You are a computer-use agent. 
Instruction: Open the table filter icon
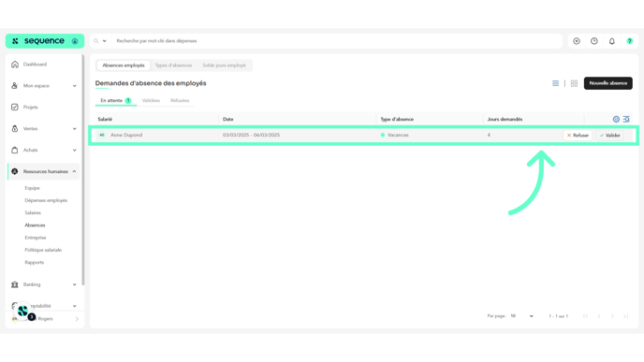[x=626, y=119]
